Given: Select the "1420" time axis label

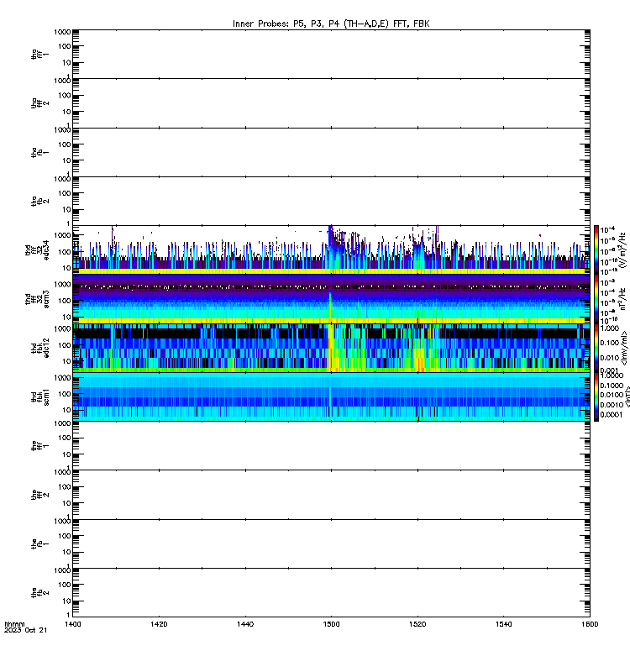Looking at the screenshot, I should click(159, 624).
